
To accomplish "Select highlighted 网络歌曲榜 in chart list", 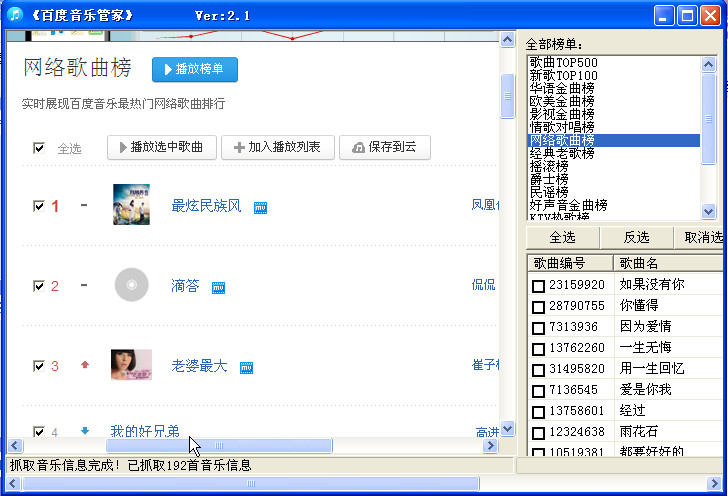I will (614, 140).
